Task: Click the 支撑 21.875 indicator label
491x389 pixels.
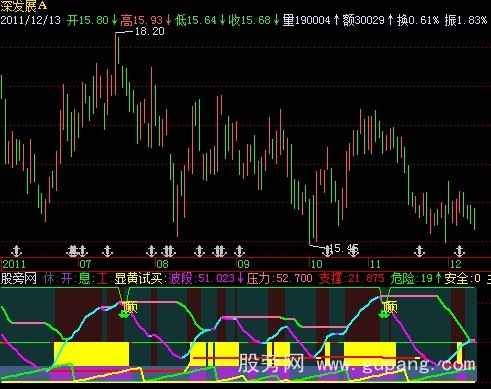Action: [351, 278]
